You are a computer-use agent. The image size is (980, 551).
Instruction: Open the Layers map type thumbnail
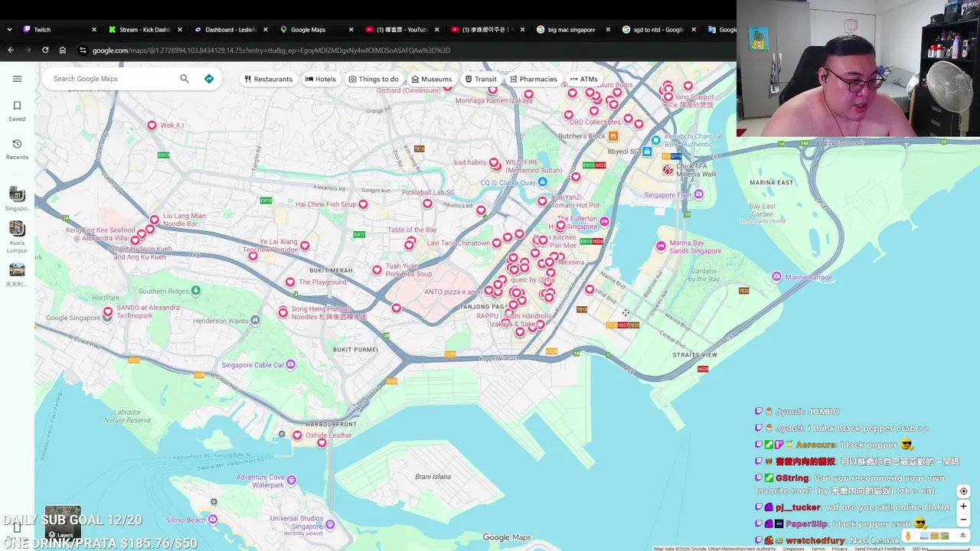63,523
